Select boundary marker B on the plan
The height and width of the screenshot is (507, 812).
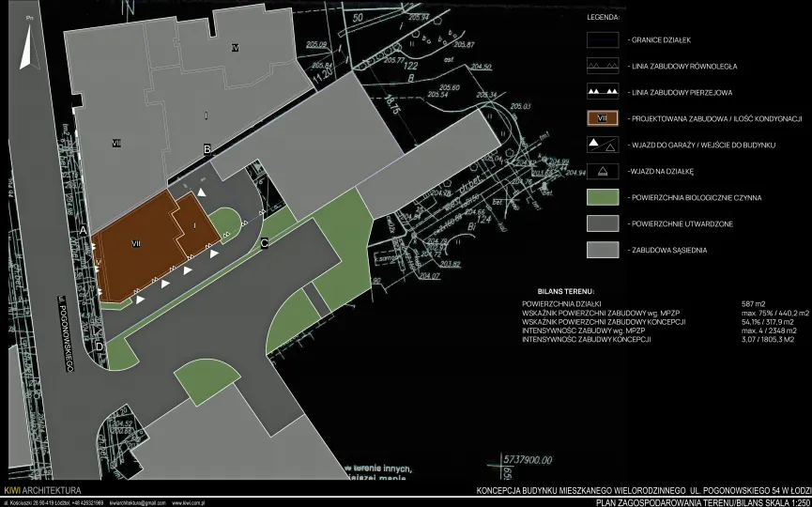(207, 148)
